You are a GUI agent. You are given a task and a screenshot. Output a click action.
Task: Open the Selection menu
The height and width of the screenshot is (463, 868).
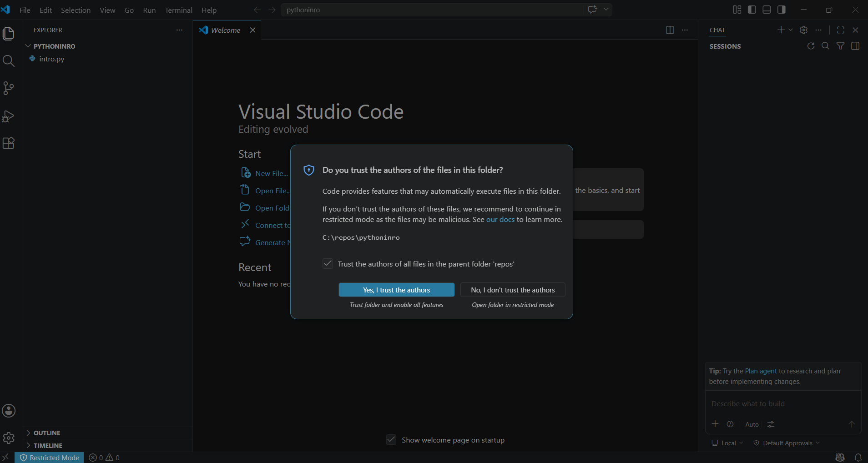pos(76,10)
